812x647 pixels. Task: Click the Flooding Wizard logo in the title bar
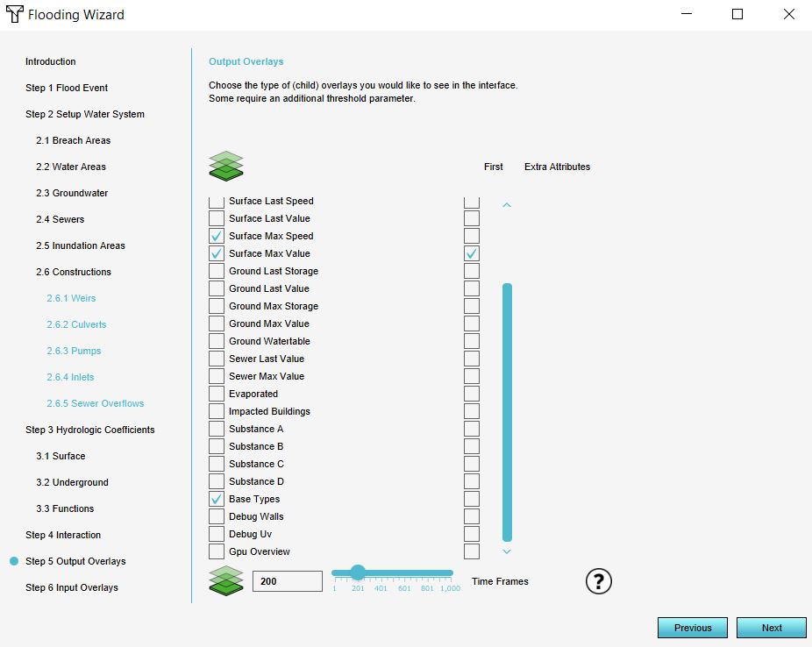pyautogui.click(x=15, y=15)
